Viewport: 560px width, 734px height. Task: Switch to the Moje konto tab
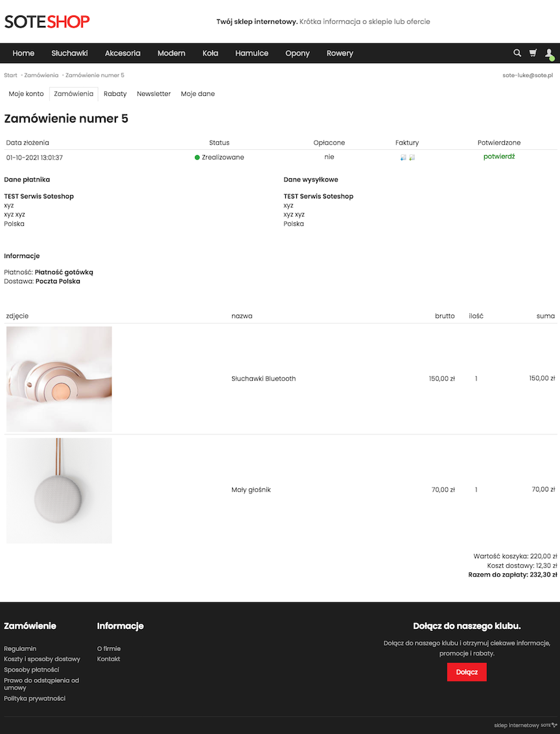coord(25,93)
